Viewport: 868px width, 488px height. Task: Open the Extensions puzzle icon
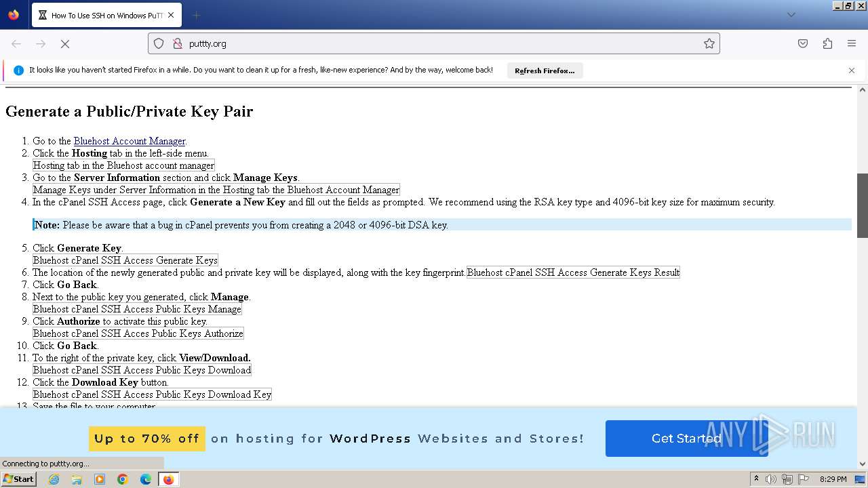coord(827,43)
